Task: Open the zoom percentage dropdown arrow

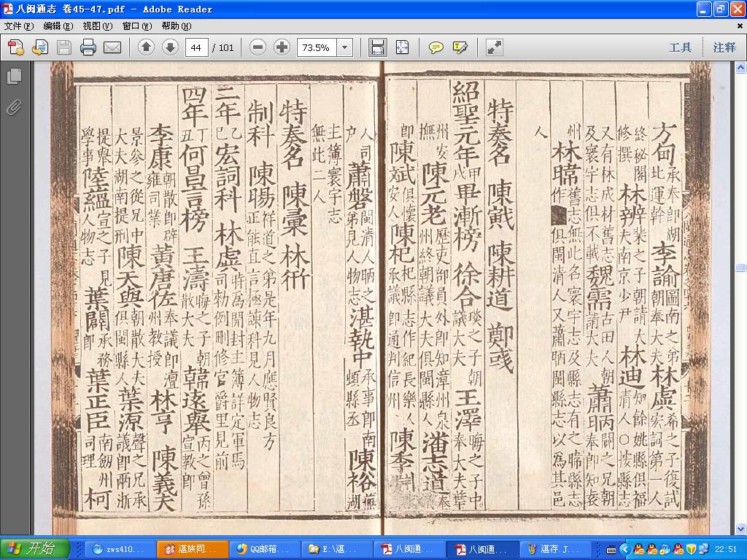Action: tap(344, 47)
